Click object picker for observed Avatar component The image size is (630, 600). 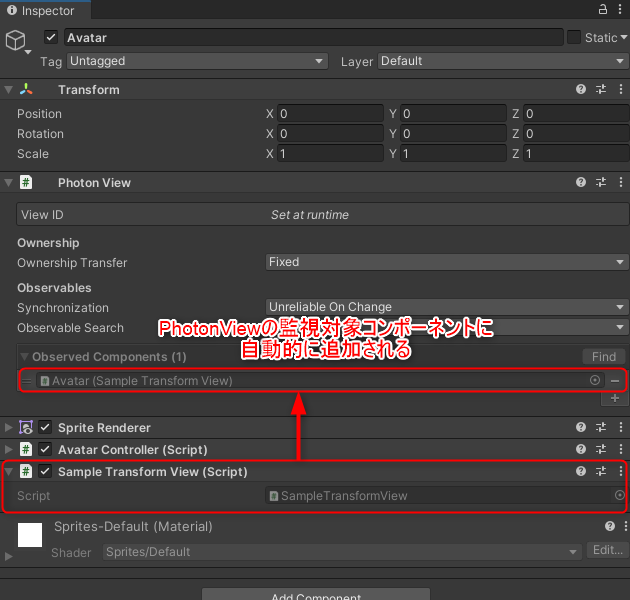point(595,380)
